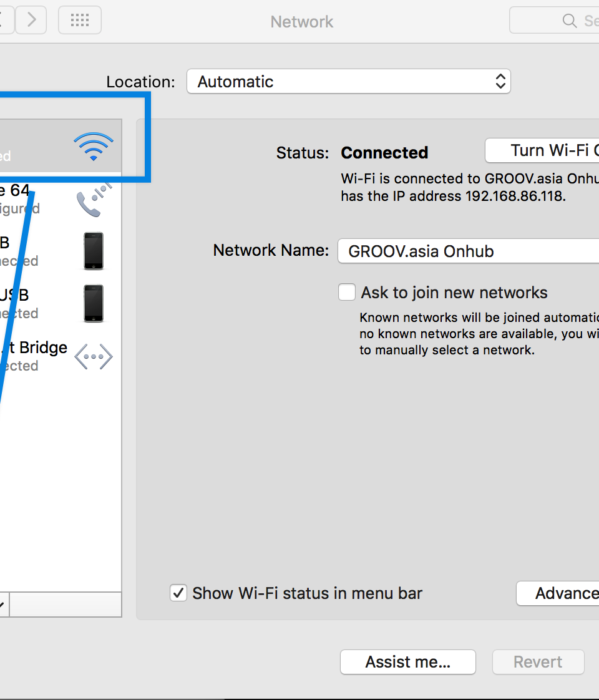Click the phone handset modem icon

[x=92, y=199]
